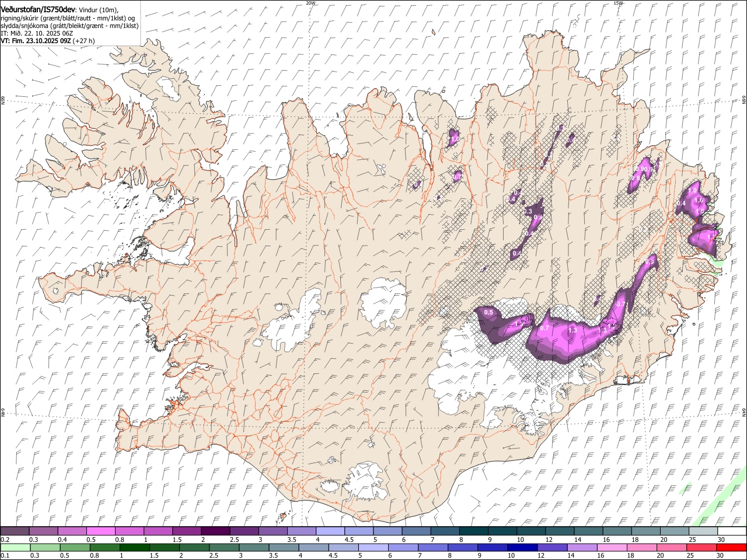The height and width of the screenshot is (560, 747).
Task: Click the upper legend swatch between 12 and 14
Action: [x=560, y=531]
